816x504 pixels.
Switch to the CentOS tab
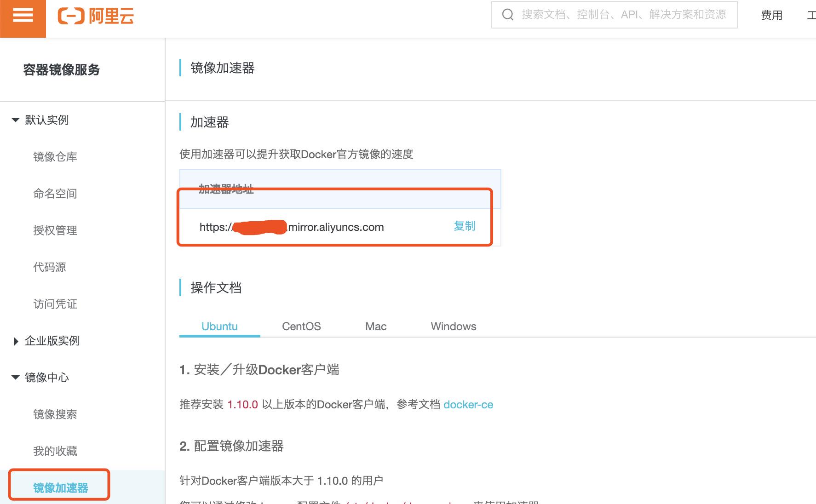[301, 326]
